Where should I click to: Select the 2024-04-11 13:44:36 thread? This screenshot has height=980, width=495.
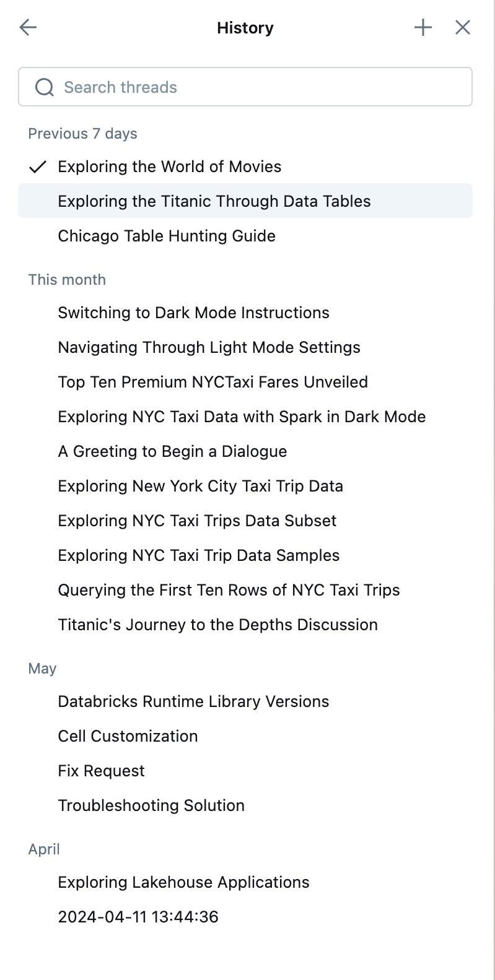pos(138,917)
